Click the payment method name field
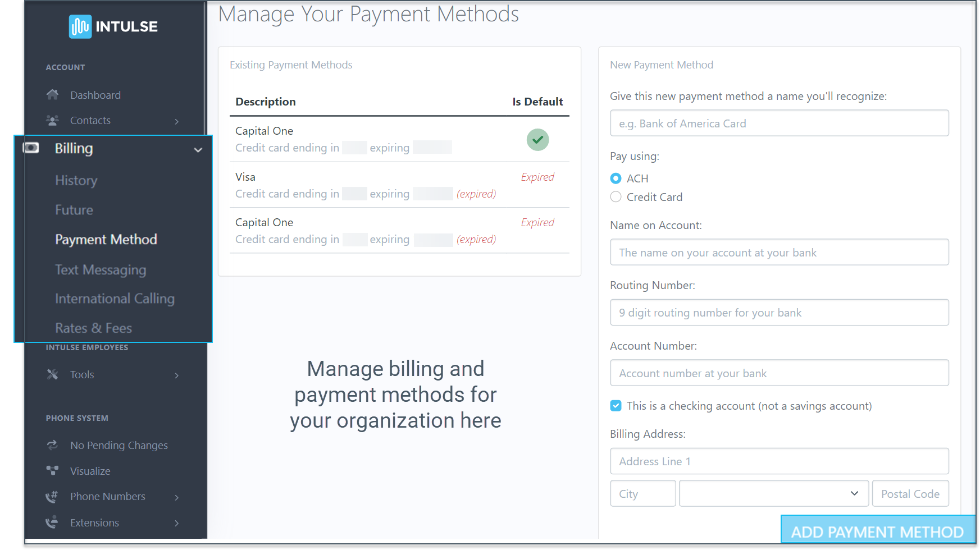980x550 pixels. coord(779,123)
